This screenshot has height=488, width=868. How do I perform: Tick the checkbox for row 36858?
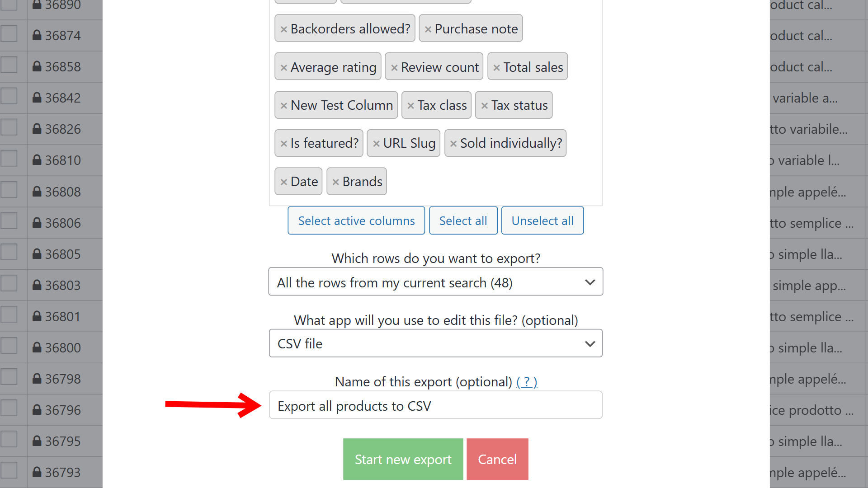9,65
